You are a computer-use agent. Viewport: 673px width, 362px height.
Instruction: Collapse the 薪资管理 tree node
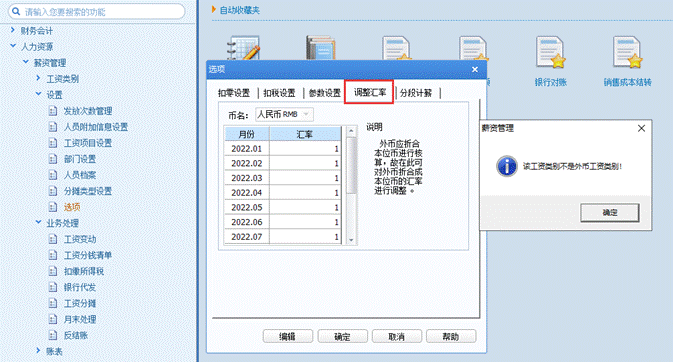[26, 62]
